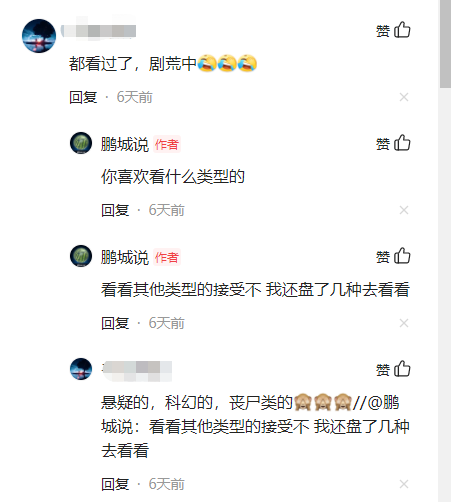The height and width of the screenshot is (502, 451).
Task: Reply to the comment "悬疑的，科幻的，丧尸类的"
Action: tap(115, 484)
